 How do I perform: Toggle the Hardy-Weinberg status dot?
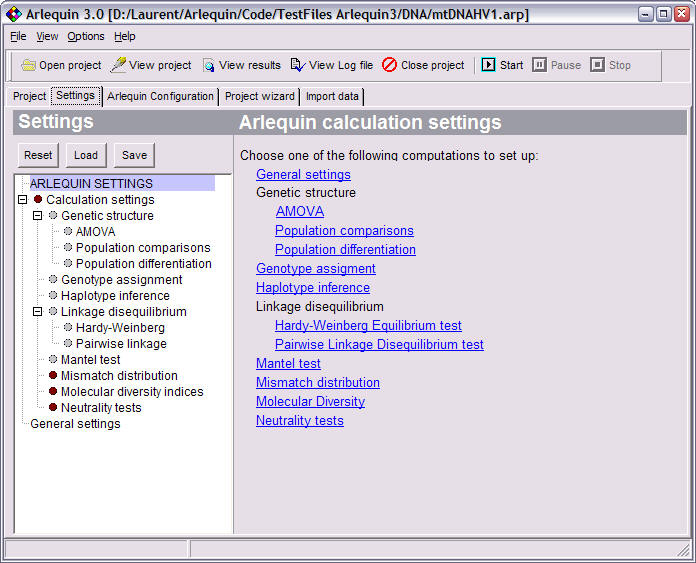[x=68, y=327]
